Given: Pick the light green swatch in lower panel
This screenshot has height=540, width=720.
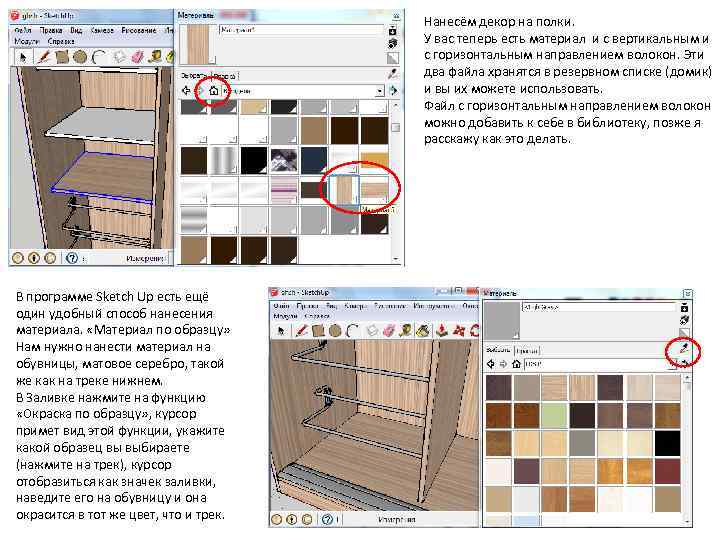Looking at the screenshot, I should point(554,415).
